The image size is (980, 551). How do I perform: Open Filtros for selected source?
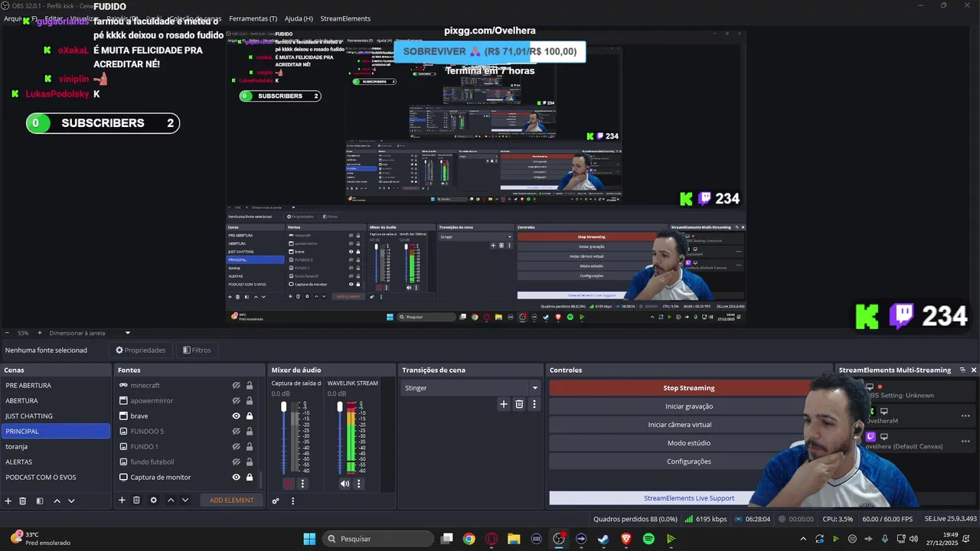(x=197, y=350)
